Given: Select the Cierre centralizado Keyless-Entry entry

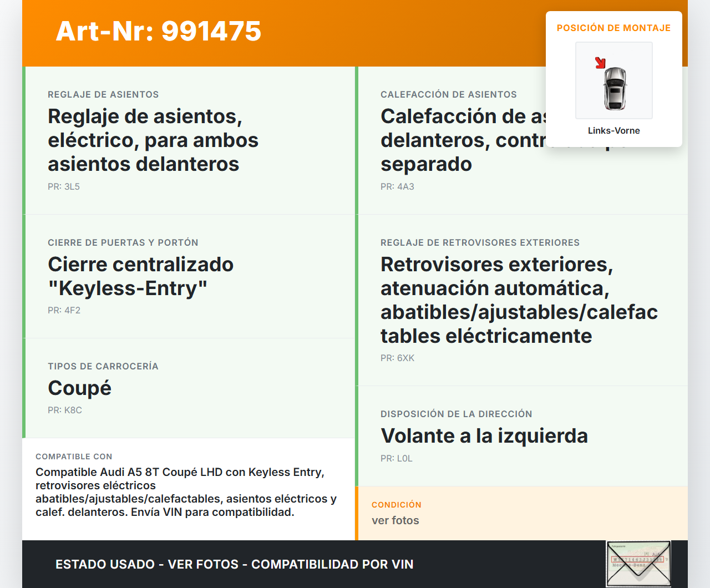Looking at the screenshot, I should tap(140, 276).
